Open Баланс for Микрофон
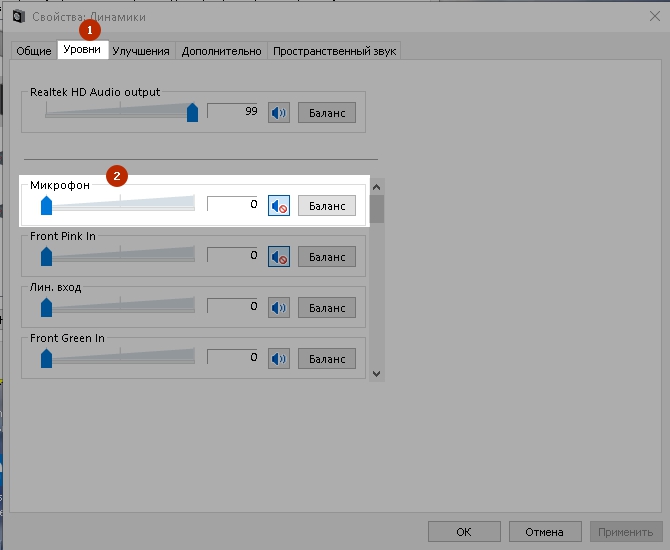 [x=326, y=206]
